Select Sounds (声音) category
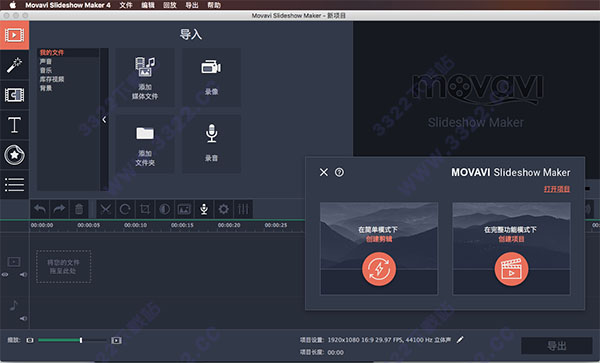Screen dimensions: 600x363 [46, 62]
